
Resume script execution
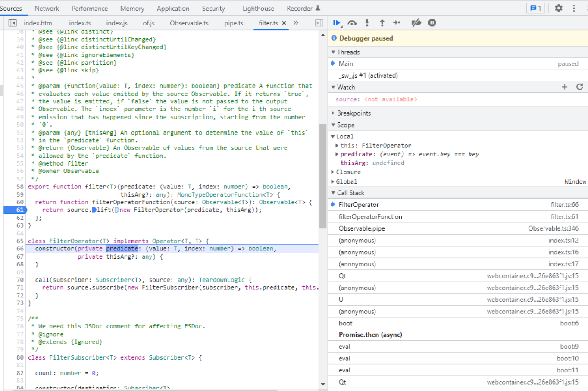point(337,23)
